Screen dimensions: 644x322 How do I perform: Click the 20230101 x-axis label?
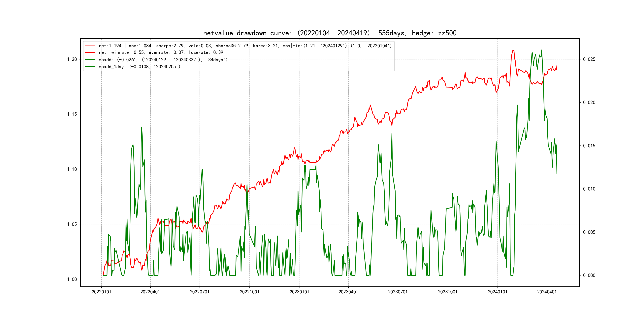299,292
